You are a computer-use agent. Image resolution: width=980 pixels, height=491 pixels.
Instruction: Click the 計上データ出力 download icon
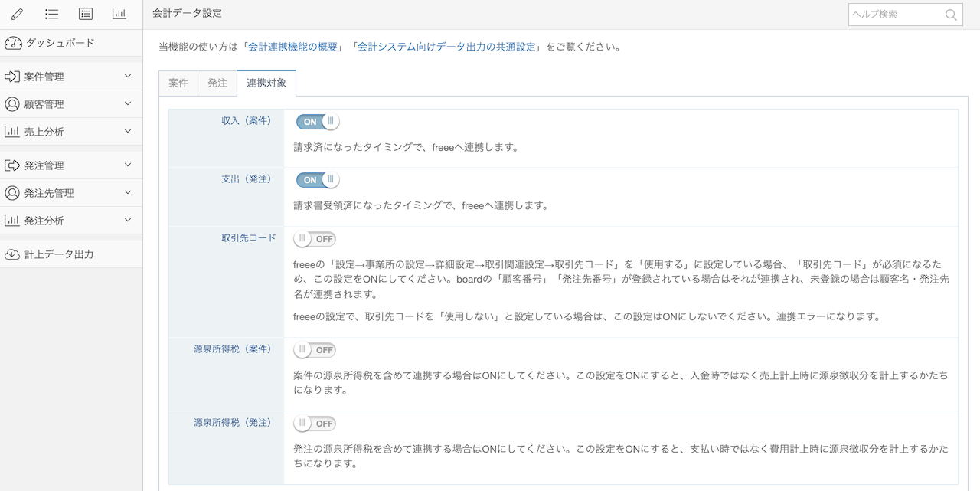pyautogui.click(x=12, y=254)
